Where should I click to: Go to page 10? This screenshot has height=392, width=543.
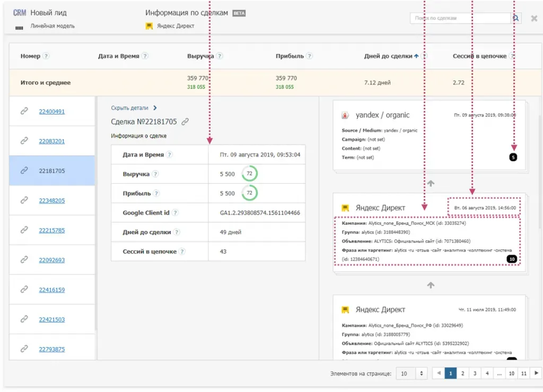point(512,373)
